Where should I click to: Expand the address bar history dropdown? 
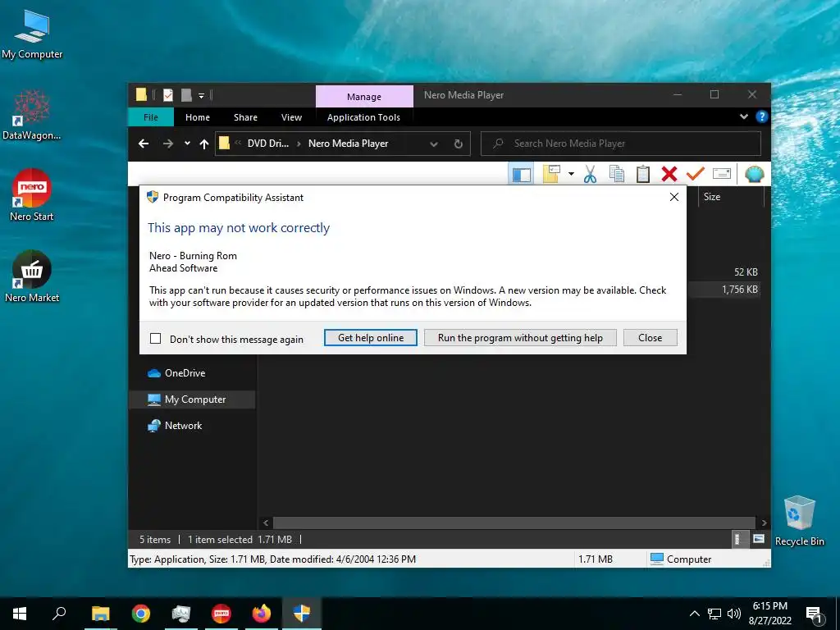[434, 144]
